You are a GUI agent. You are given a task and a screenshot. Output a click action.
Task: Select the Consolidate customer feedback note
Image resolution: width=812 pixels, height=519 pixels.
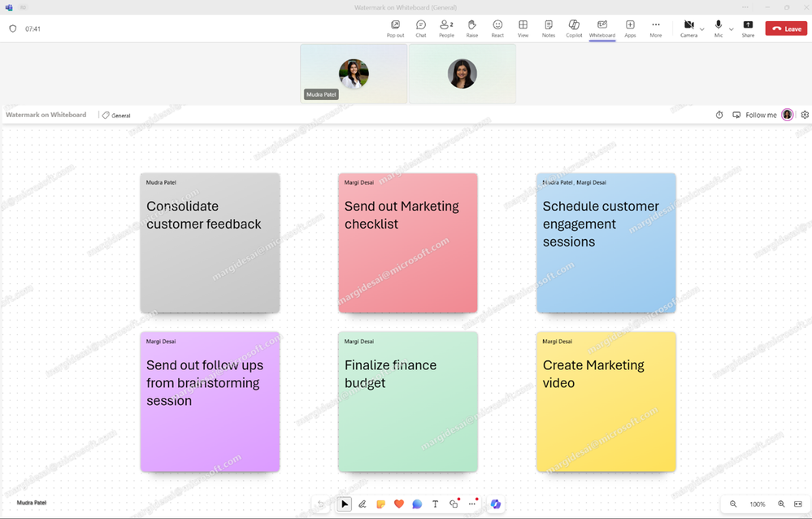pyautogui.click(x=210, y=242)
